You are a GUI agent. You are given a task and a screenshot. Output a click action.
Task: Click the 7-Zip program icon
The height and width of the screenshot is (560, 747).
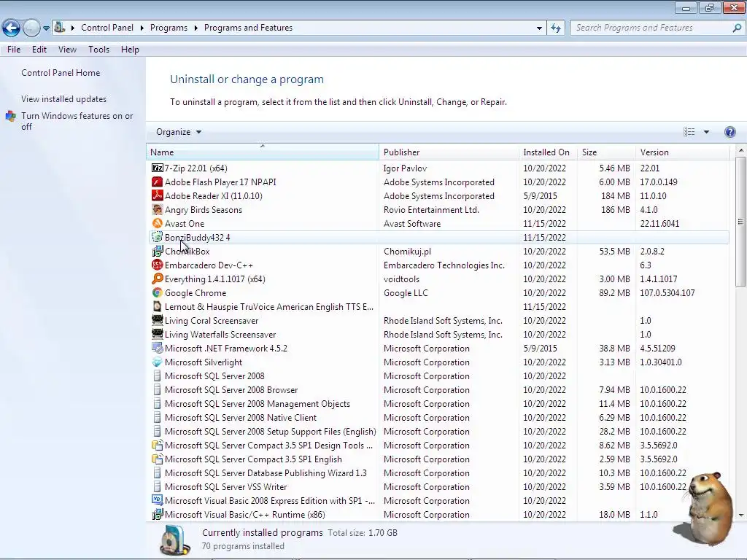(x=158, y=168)
